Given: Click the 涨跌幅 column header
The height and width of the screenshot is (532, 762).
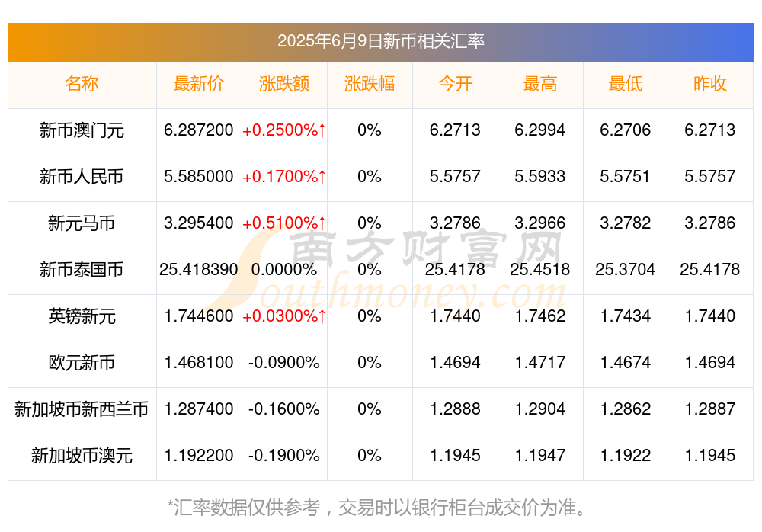Looking at the screenshot, I should [x=370, y=84].
